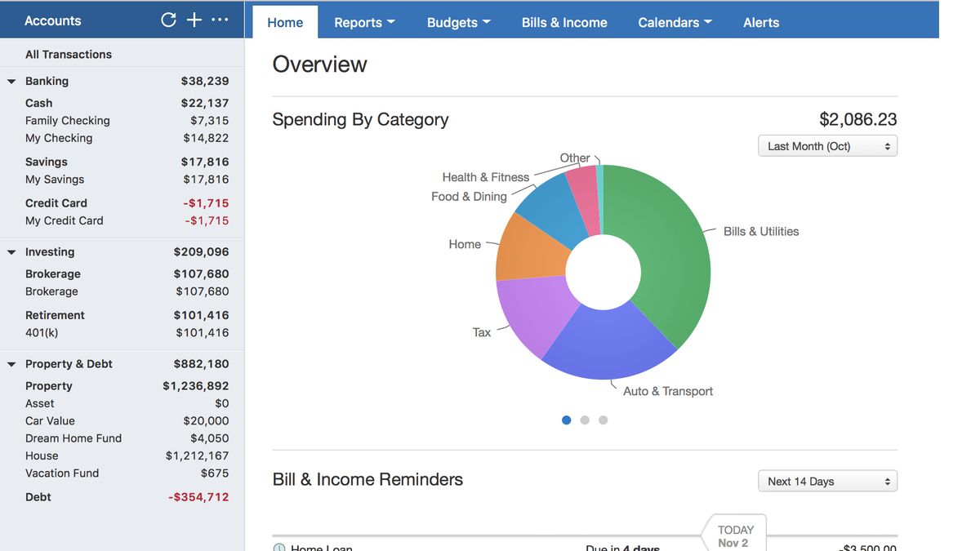Viewport: 980px width, 551px height.
Task: Open the Calendars dropdown
Action: [x=675, y=22]
